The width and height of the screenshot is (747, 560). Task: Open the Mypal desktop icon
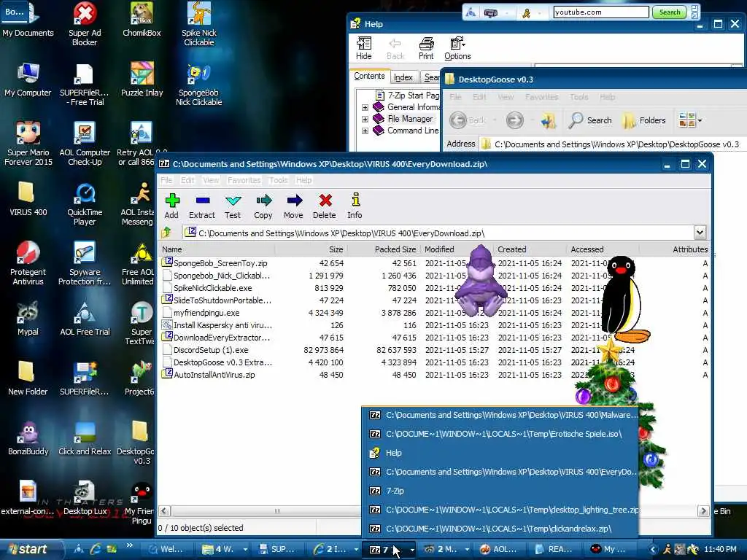[x=28, y=319]
